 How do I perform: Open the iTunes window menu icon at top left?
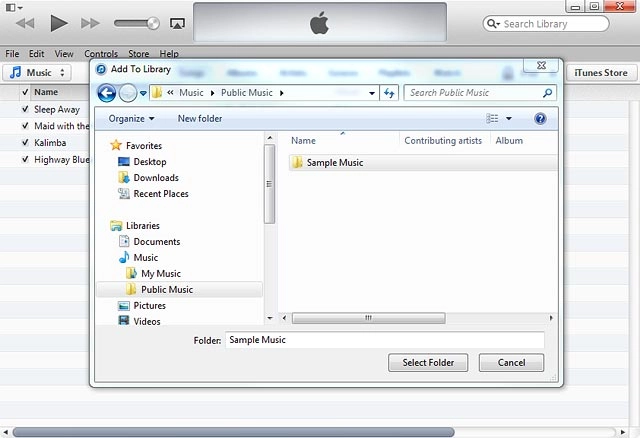point(14,7)
